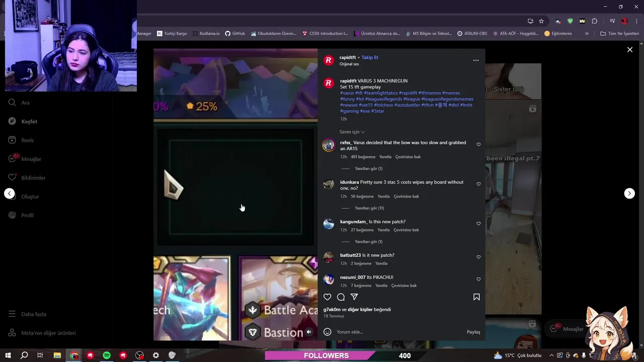Save post with bookmark icon
This screenshot has width=644, height=362.
coord(476,297)
